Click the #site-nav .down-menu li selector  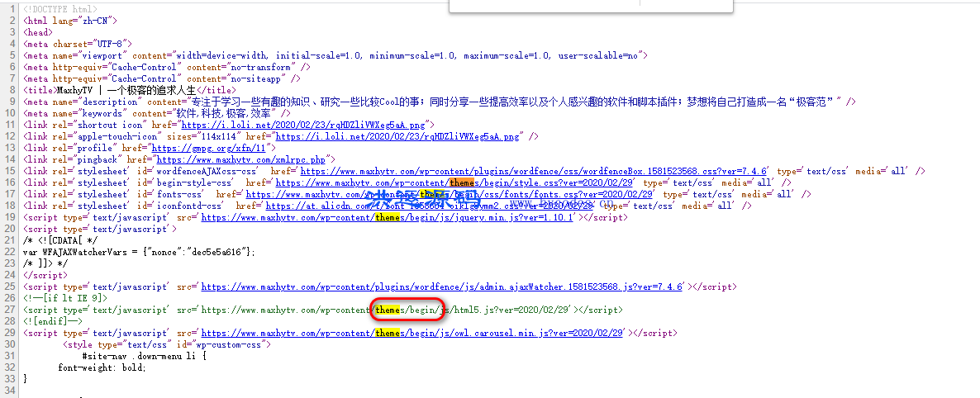(144, 356)
